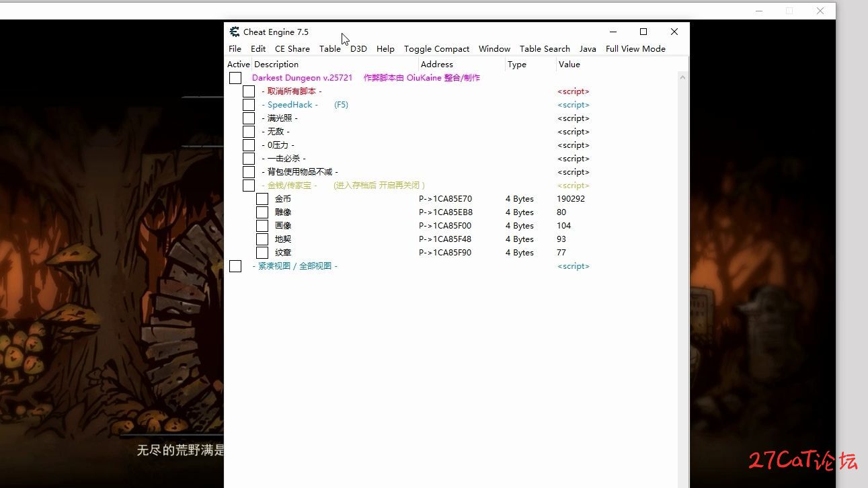Freeze the 纹章 value checkbox
868x488 pixels.
tap(262, 253)
